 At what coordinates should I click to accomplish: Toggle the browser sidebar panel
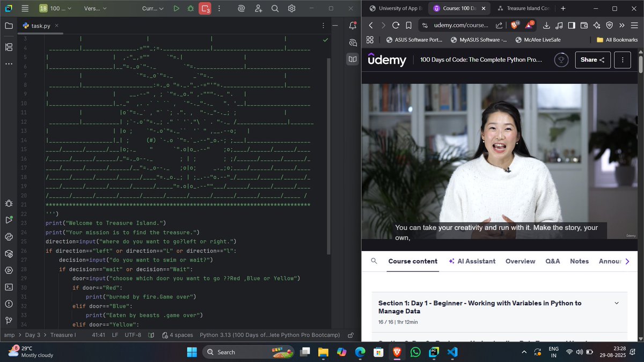coord(572,25)
